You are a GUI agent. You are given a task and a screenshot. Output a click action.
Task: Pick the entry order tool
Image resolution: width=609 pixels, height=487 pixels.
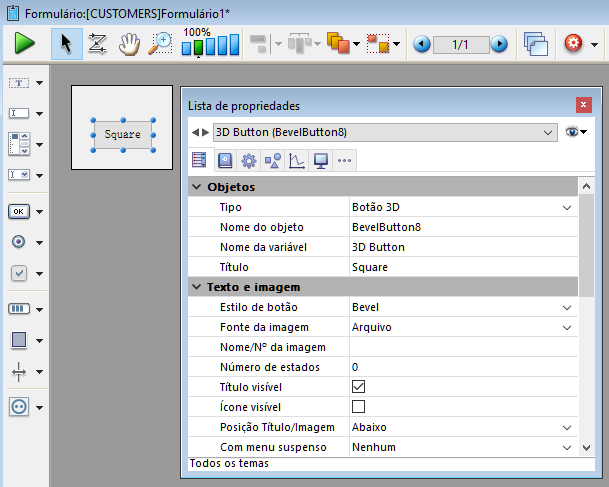tap(97, 44)
